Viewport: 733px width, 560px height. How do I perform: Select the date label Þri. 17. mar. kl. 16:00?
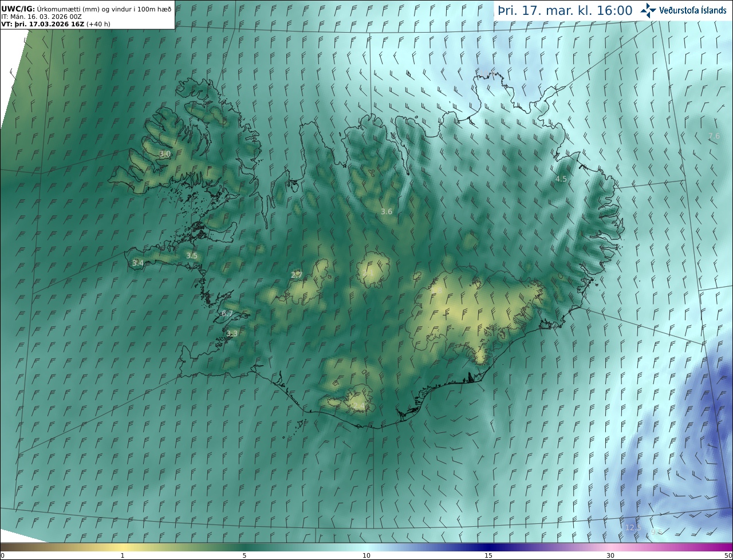point(565,10)
